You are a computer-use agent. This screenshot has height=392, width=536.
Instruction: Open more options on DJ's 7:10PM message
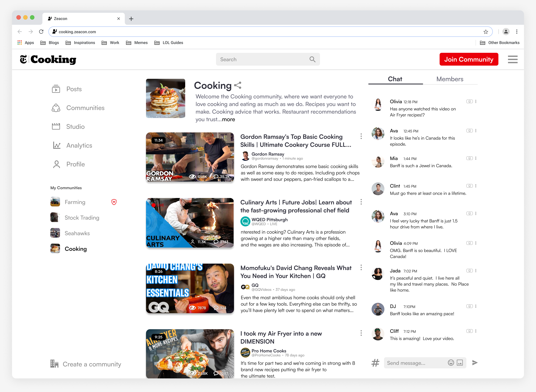[x=476, y=306]
